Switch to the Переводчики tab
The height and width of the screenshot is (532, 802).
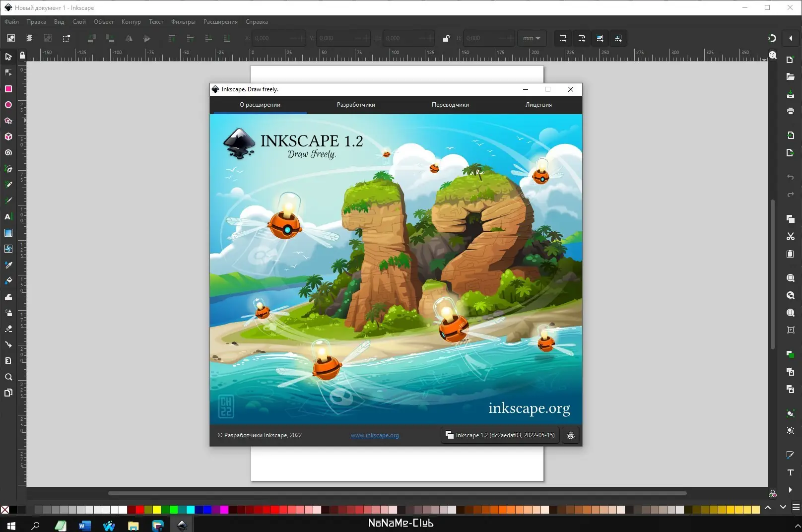click(450, 105)
